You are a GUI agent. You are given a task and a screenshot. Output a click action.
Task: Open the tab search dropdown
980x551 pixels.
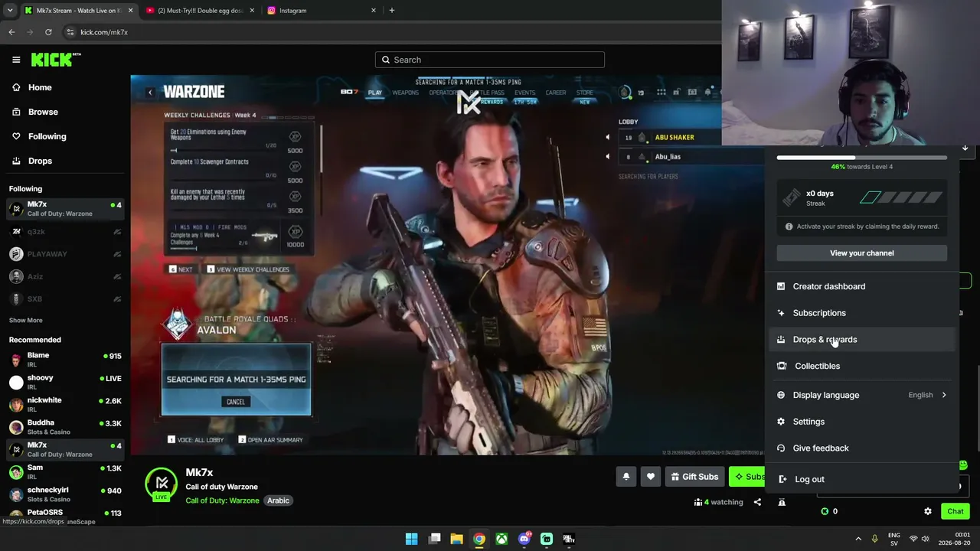(x=10, y=11)
